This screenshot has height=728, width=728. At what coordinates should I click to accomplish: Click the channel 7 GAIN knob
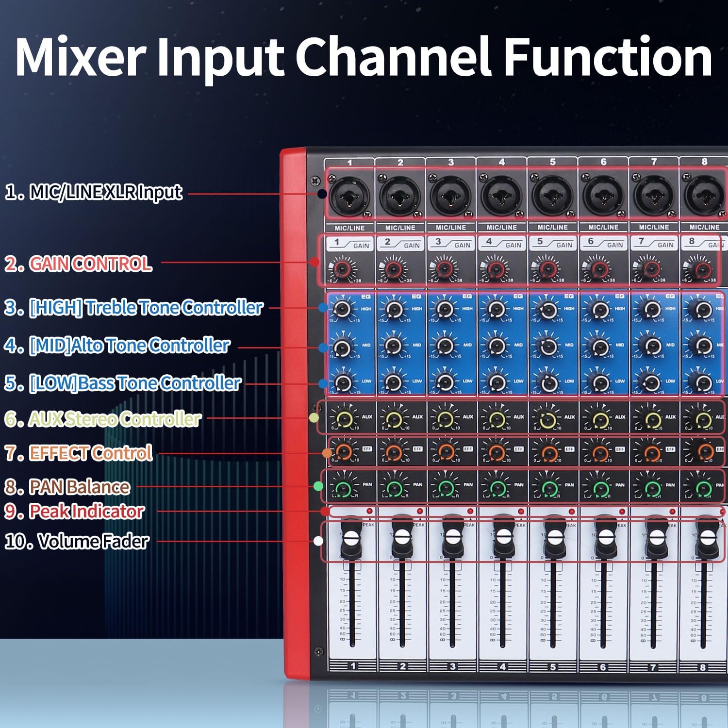pos(650,268)
